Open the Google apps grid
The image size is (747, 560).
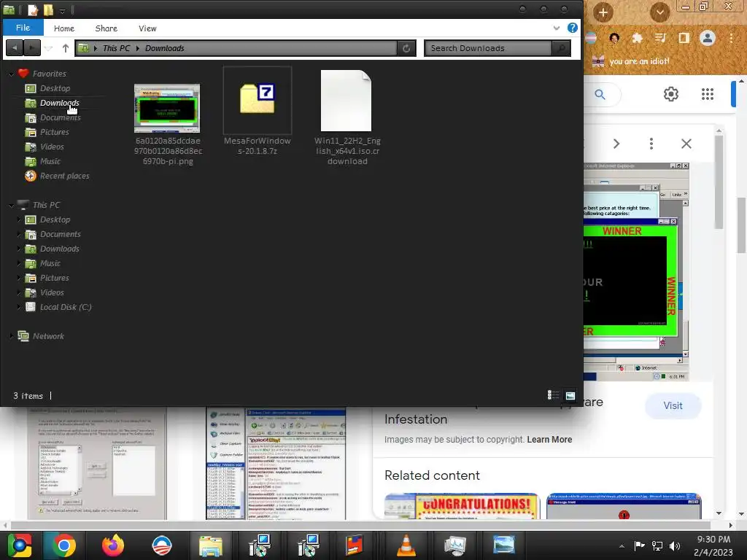coord(708,94)
